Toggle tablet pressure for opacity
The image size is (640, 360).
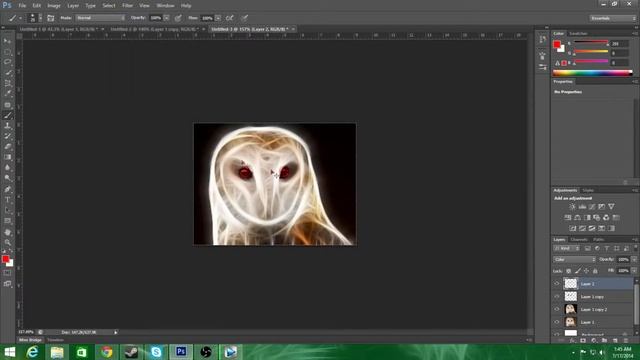(x=178, y=18)
